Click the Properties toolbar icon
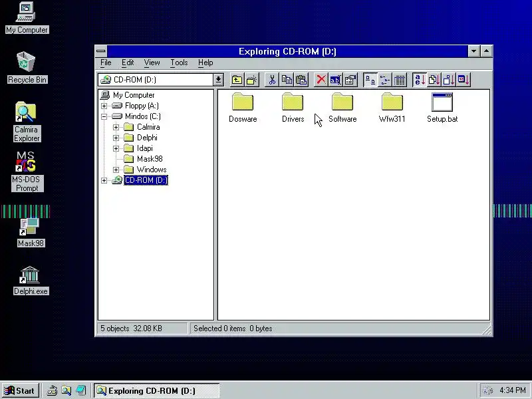Viewport: 532px width, 399px height. [350, 80]
